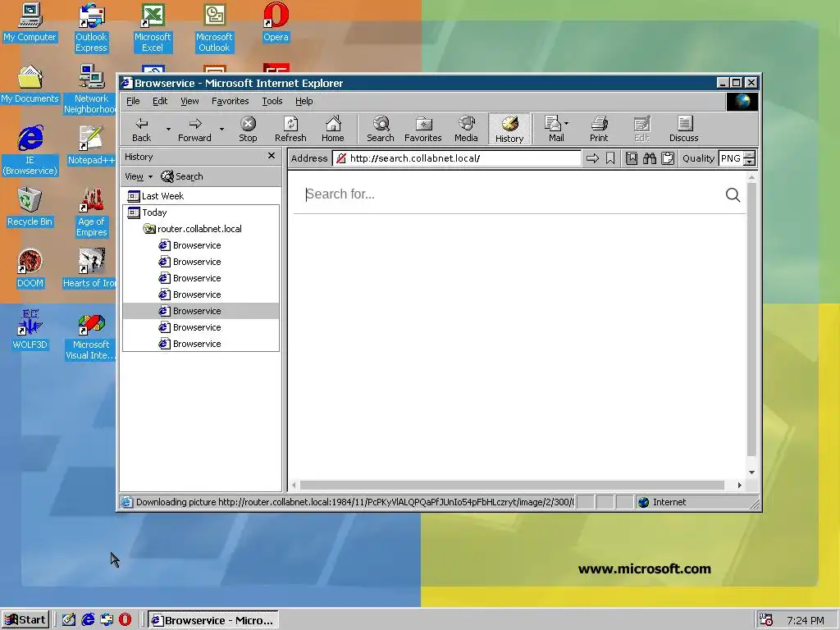Toggle the History toolbar button
Image resolution: width=840 pixels, height=630 pixels.
509,129
